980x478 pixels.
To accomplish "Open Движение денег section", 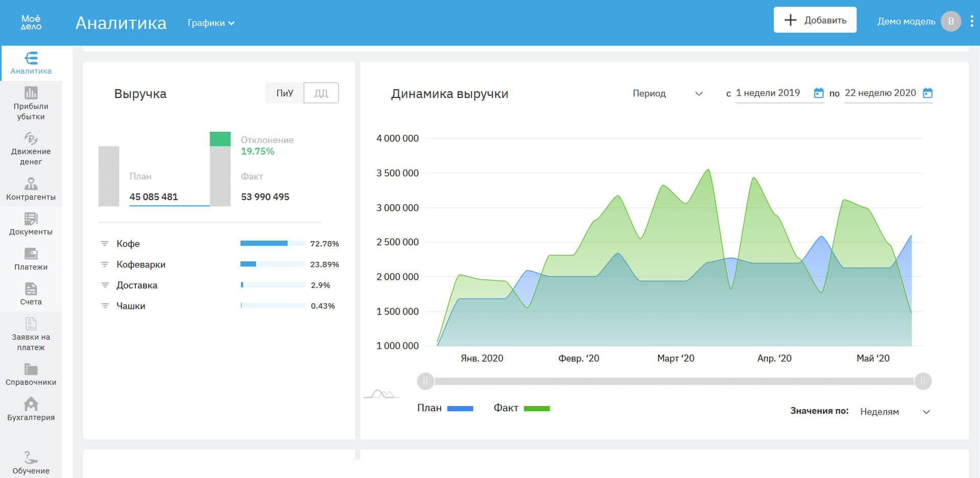I will pos(31,139).
